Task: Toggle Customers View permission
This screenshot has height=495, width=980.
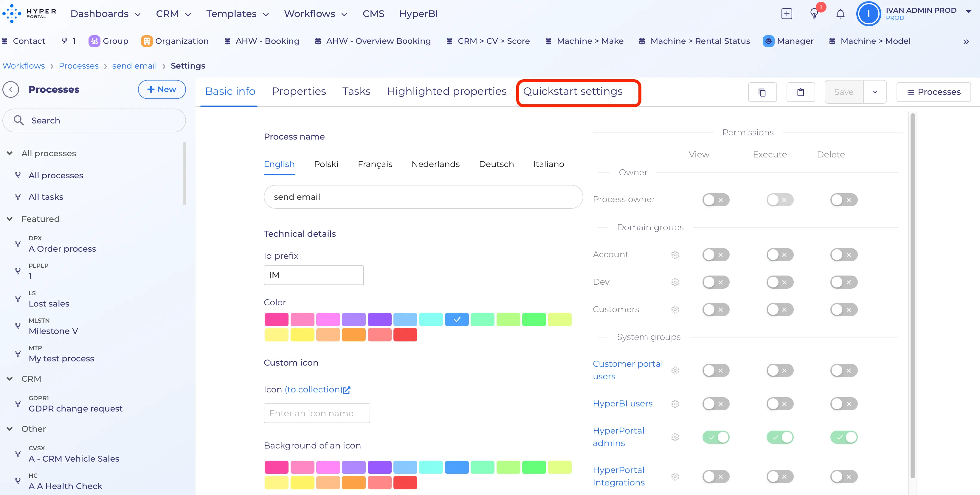Action: (716, 309)
